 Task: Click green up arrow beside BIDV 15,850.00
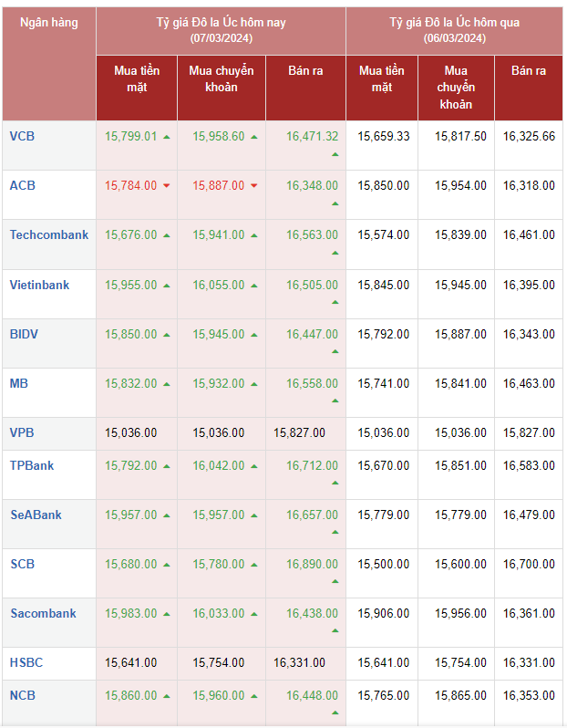pos(166,335)
